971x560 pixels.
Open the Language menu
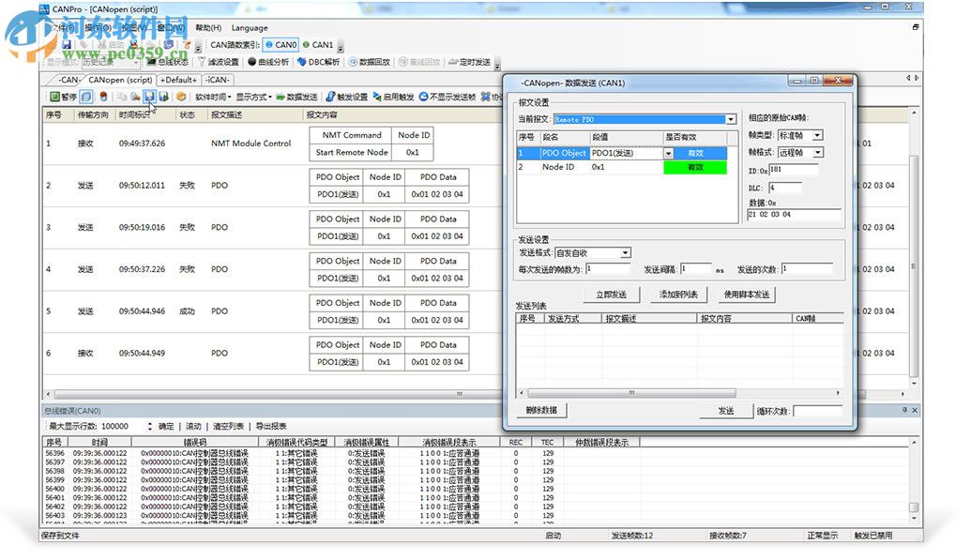[x=249, y=28]
